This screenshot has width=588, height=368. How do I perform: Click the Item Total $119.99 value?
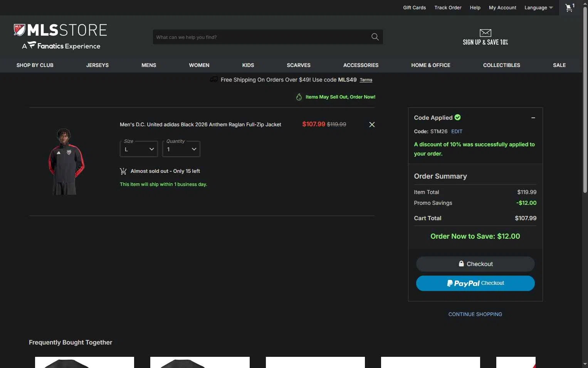click(x=527, y=192)
